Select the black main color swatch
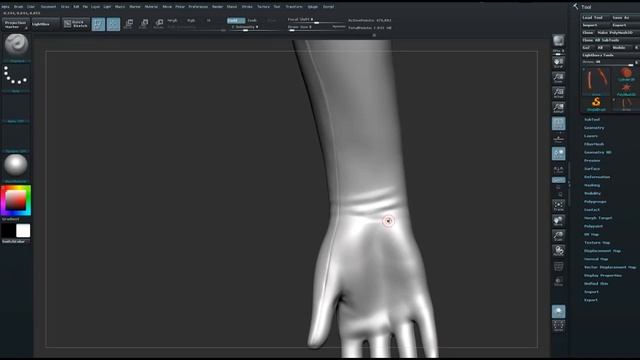 [x=8, y=231]
